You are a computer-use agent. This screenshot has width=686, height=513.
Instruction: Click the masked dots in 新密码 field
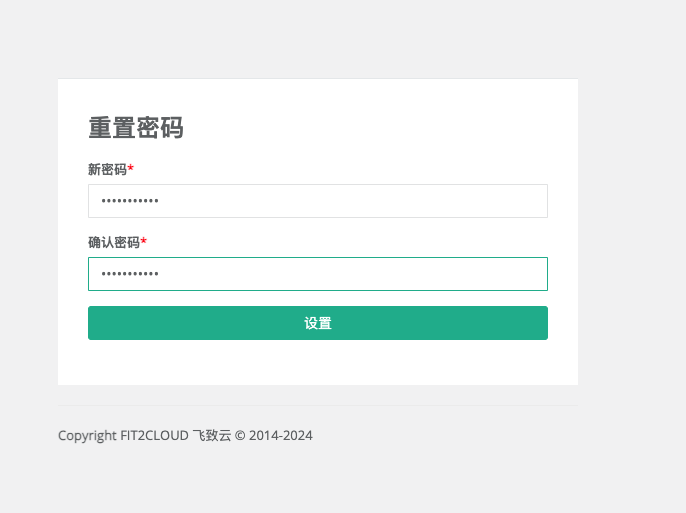130,201
